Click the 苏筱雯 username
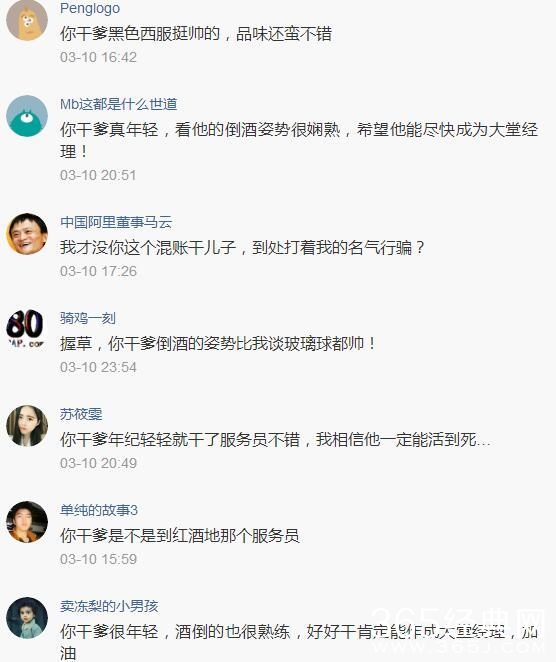 click(x=81, y=414)
